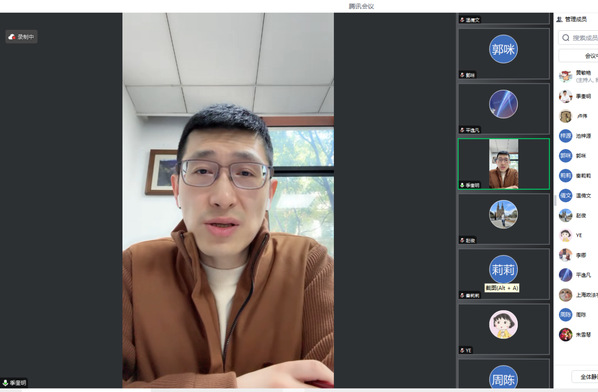Click the 周陈 avatar at the bottom of the strip

[x=503, y=378]
